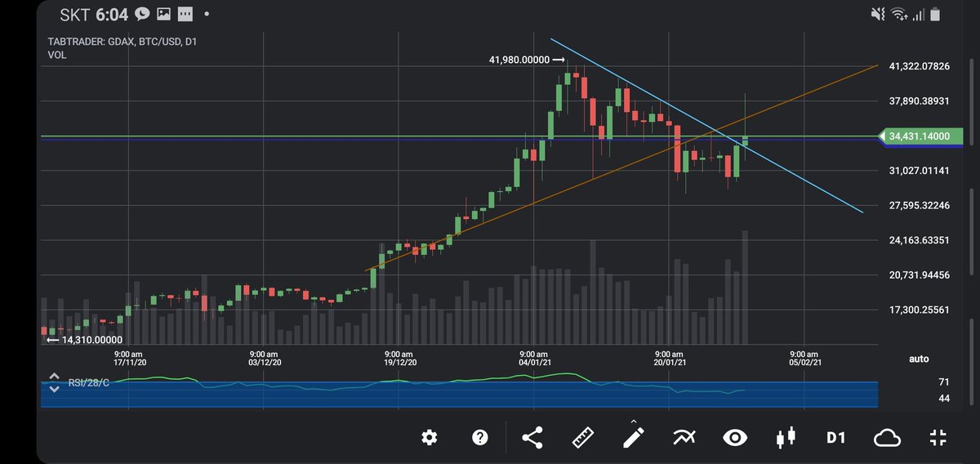Image resolution: width=980 pixels, height=464 pixels.
Task: Tap the battery status icon
Action: pos(936,14)
